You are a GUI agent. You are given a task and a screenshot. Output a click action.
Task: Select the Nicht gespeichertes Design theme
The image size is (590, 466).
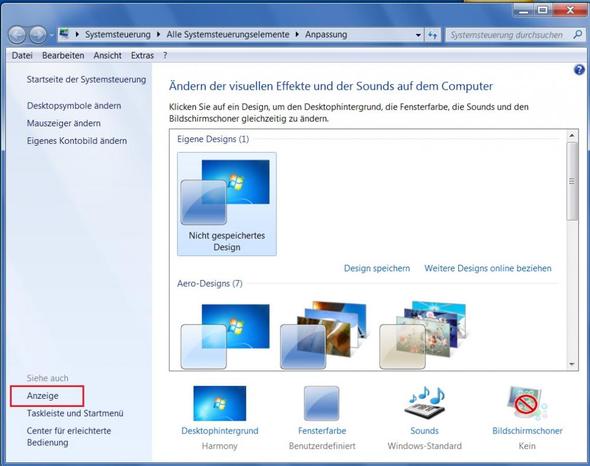click(227, 204)
